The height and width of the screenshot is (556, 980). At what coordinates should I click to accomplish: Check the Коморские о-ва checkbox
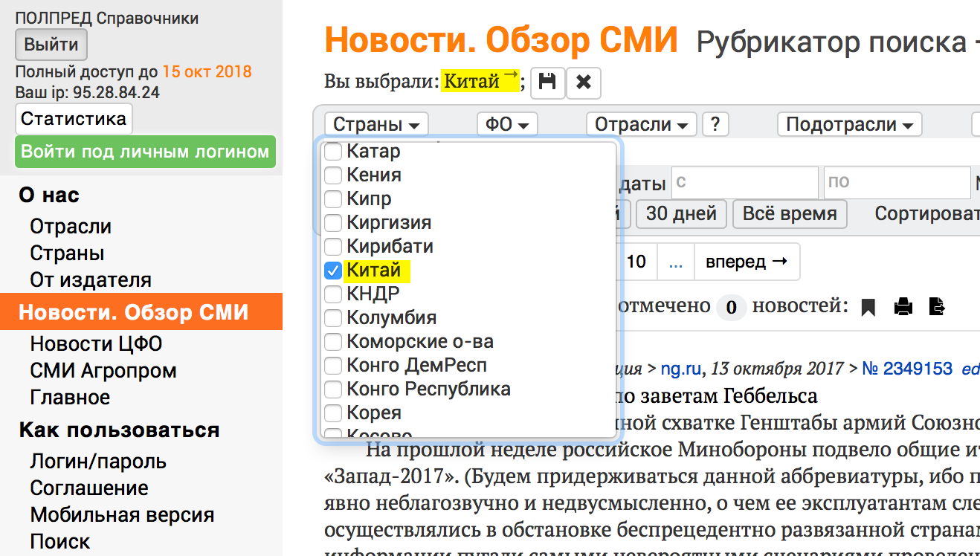click(x=333, y=342)
